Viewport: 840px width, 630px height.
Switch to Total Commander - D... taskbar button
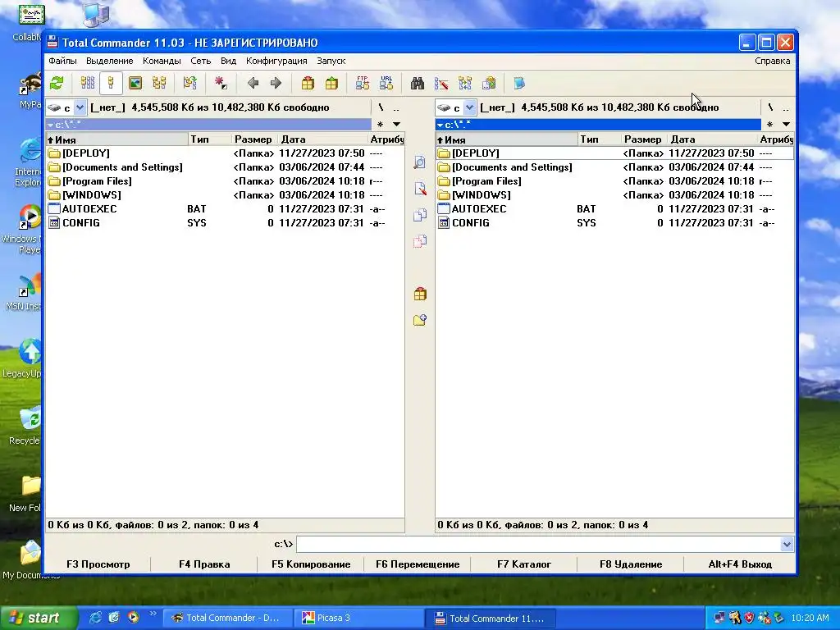tap(228, 618)
